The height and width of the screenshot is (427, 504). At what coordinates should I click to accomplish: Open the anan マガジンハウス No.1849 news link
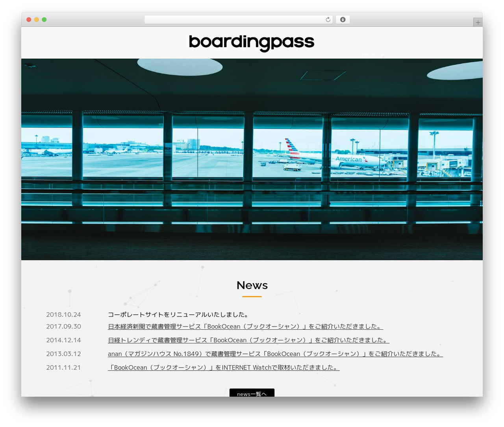tap(275, 354)
